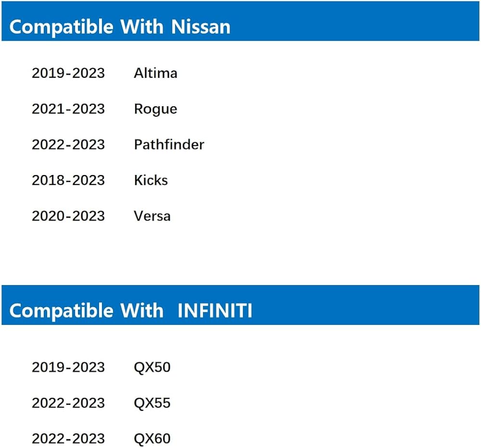Viewport: 481px width, 448px height.
Task: Select the 2022-2023 years beside Pathfinder
Action: pyautogui.click(x=68, y=144)
